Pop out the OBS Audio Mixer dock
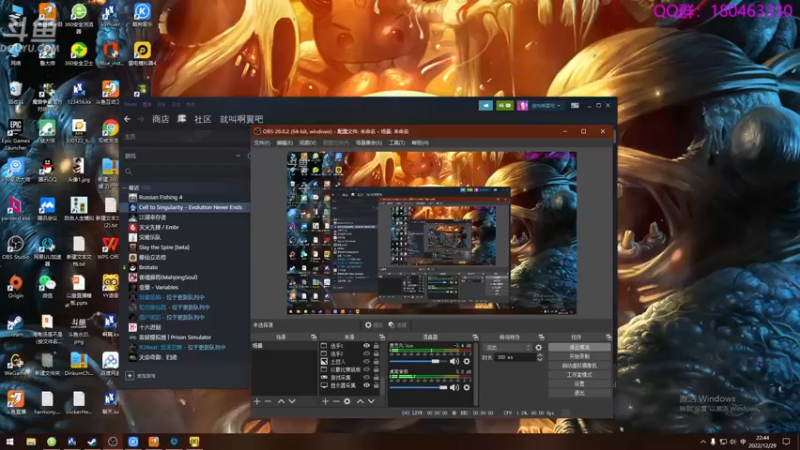 tap(475, 337)
